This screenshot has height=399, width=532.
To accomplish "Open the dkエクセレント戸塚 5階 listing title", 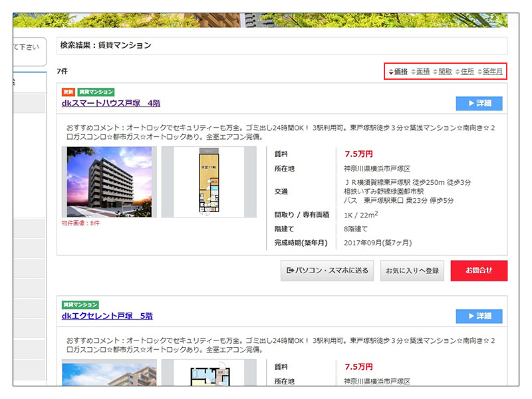I will pyautogui.click(x=107, y=316).
